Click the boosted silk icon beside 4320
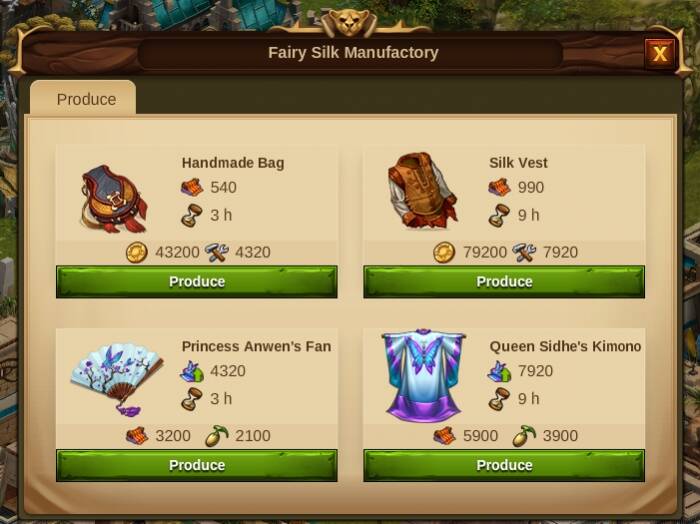The height and width of the screenshot is (524, 700). [x=192, y=371]
